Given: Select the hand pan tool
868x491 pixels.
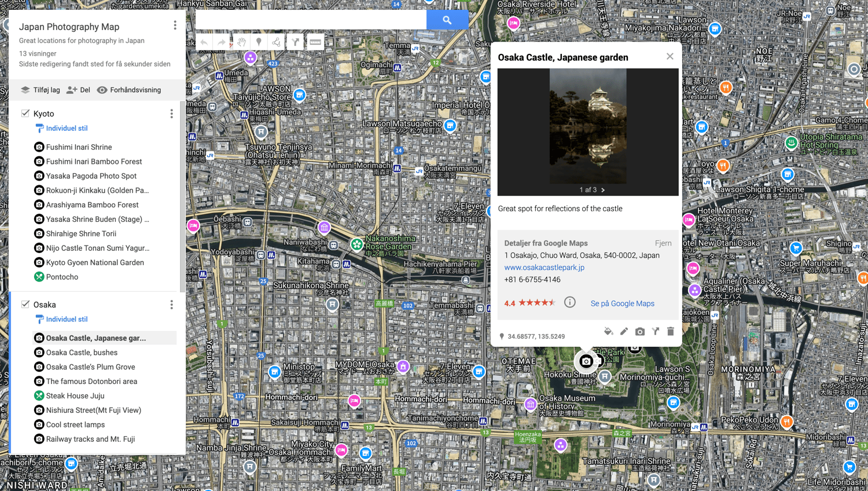Looking at the screenshot, I should 241,42.
